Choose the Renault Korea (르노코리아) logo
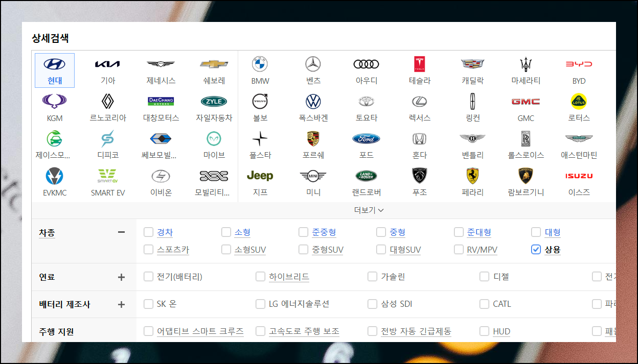The width and height of the screenshot is (638, 364). click(x=108, y=101)
